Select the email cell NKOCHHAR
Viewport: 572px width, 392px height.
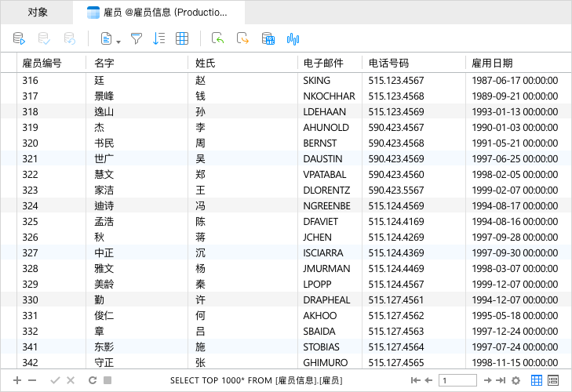(330, 96)
